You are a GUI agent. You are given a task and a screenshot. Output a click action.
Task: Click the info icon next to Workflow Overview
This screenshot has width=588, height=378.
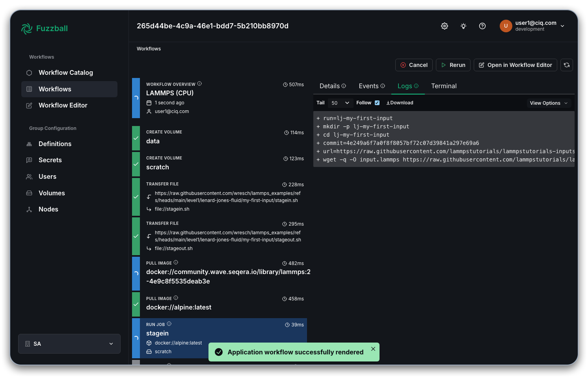point(199,83)
